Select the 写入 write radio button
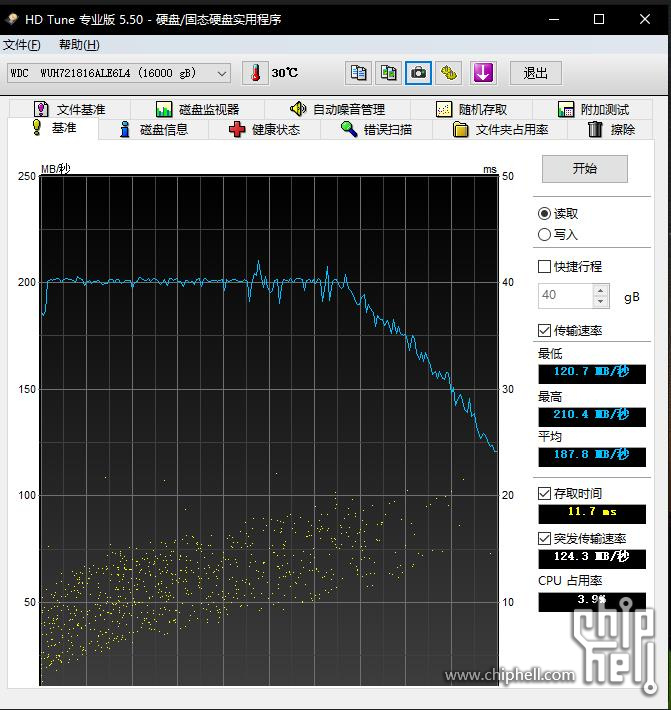The image size is (671, 710). point(544,235)
